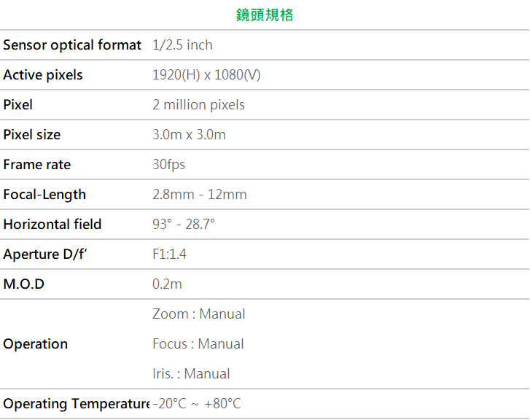Click the green table header title
The width and height of the screenshot is (530, 420).
(x=265, y=15)
